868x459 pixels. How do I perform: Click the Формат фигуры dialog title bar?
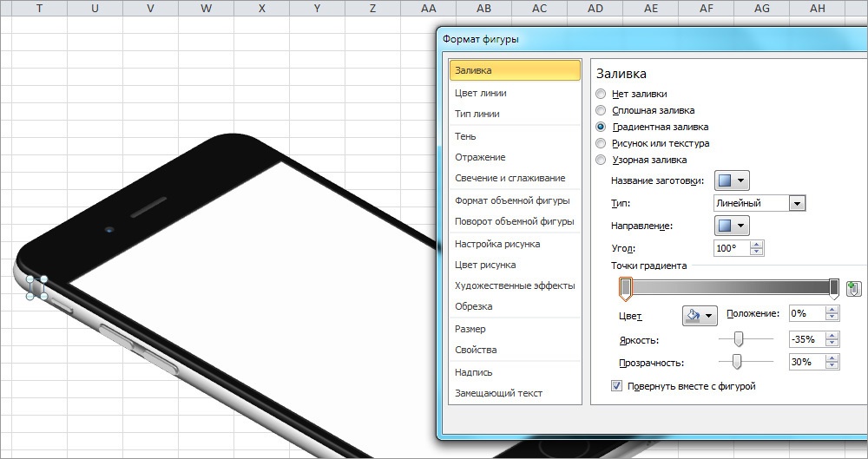[x=654, y=39]
